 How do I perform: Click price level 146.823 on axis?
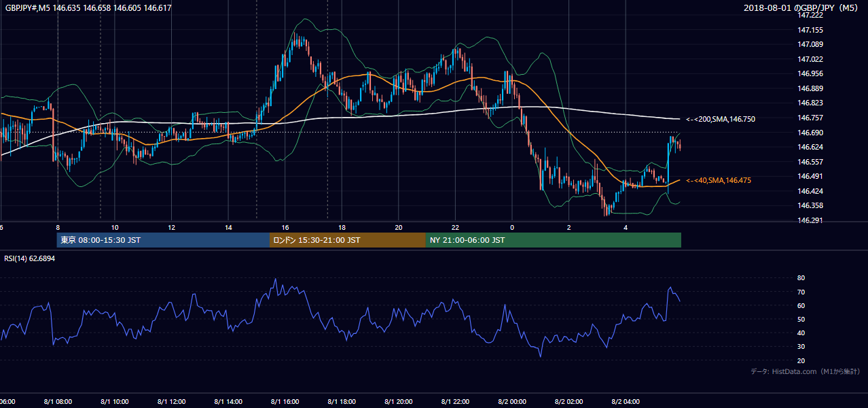(811, 103)
